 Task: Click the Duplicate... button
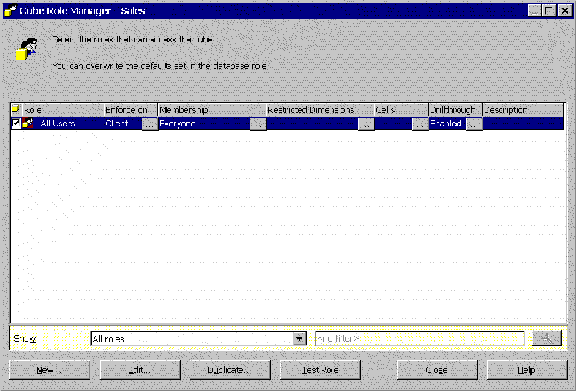click(x=230, y=370)
